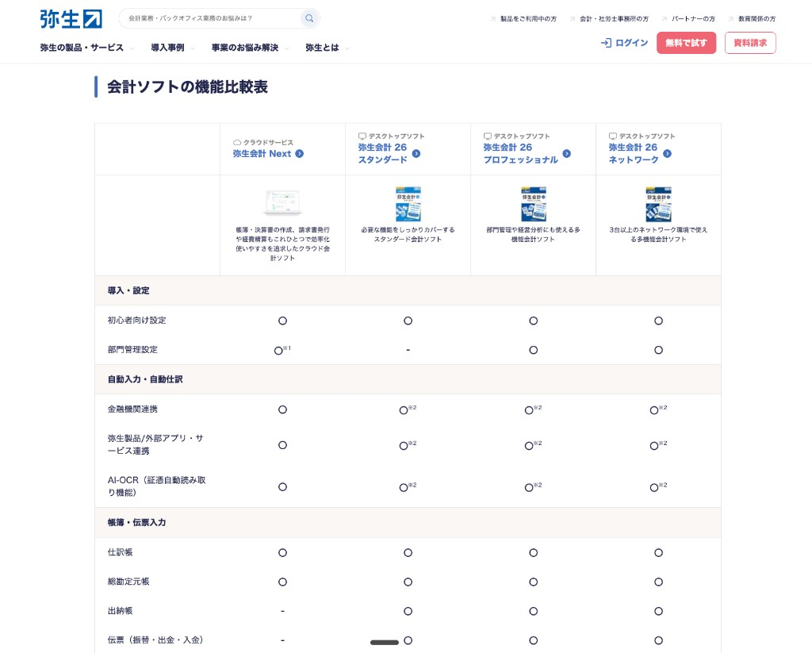The height and width of the screenshot is (653, 812).
Task: Click the 部門管理設定 row label
Action: [132, 350]
